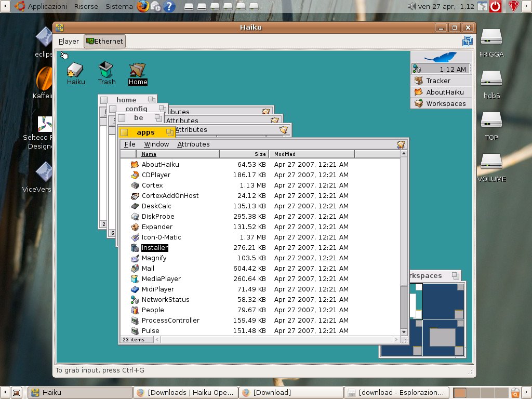Select the Icon-O-Matic app icon
The height and width of the screenshot is (399, 532).
click(135, 237)
